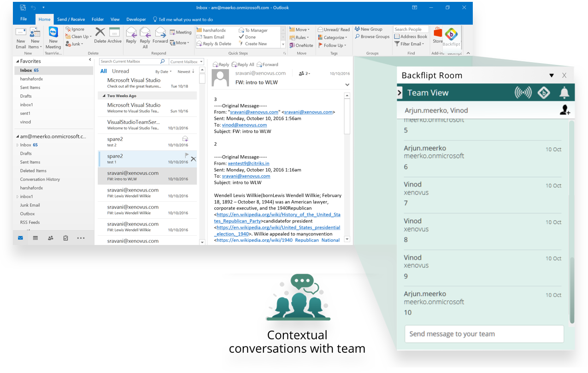This screenshot has width=588, height=373.
Task: Open the Developer ribbon tab
Action: click(136, 19)
